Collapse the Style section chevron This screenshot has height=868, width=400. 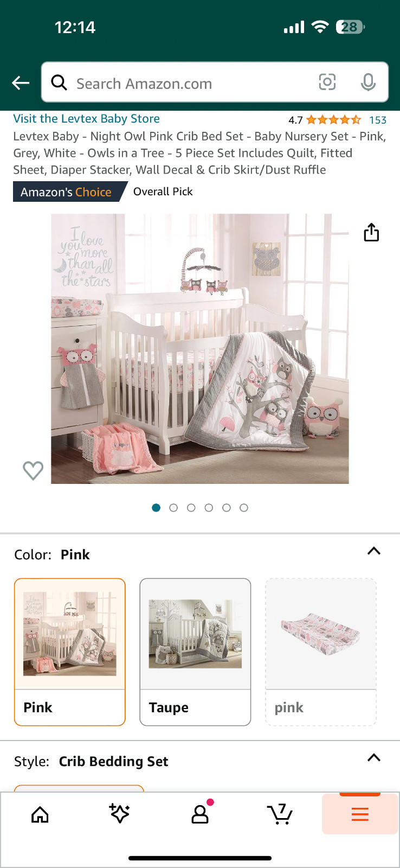coord(374,758)
